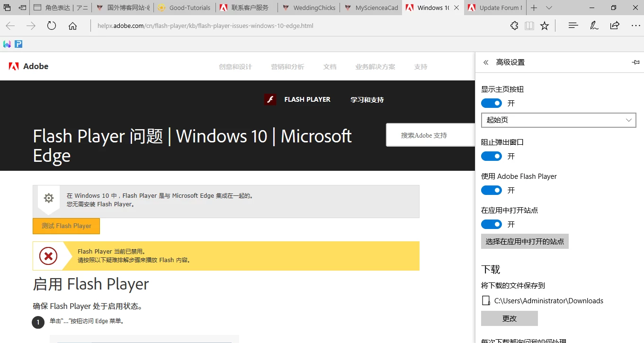Image resolution: width=644 pixels, height=343 pixels.
Task: Switch to the Update Forum tab
Action: click(495, 8)
